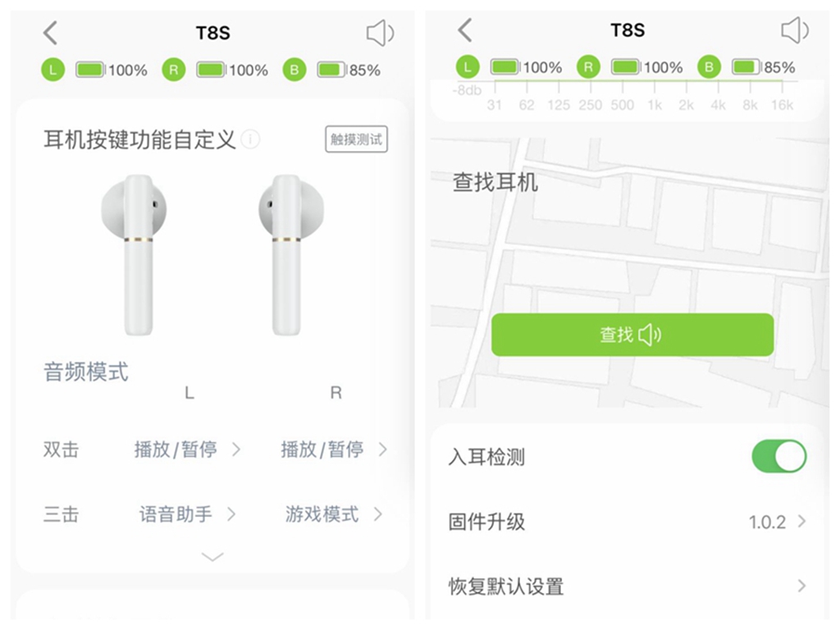Screen dimensions: 840x630
Task: Open info icon beside 耳机按键功能自定义
Action: (x=250, y=139)
